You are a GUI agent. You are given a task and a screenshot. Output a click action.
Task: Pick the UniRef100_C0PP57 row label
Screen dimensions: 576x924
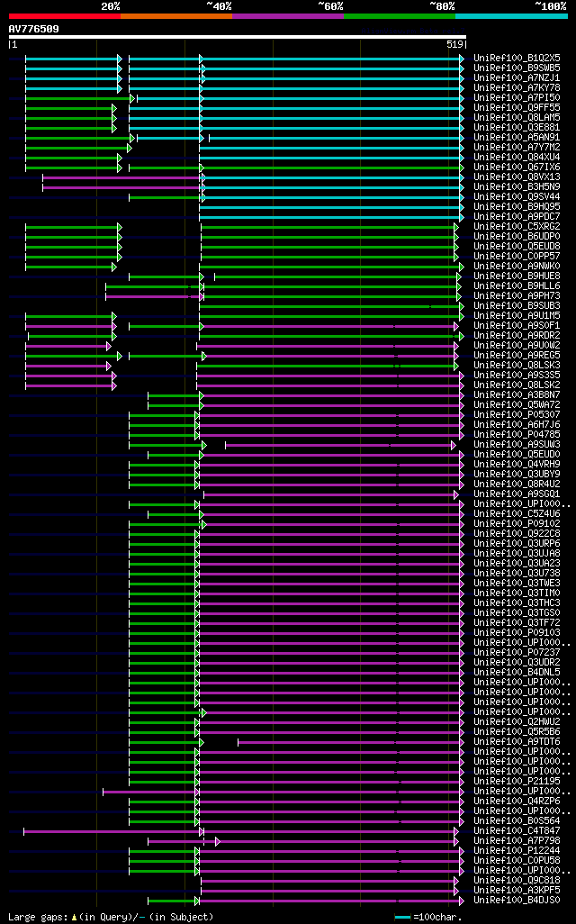tap(517, 257)
